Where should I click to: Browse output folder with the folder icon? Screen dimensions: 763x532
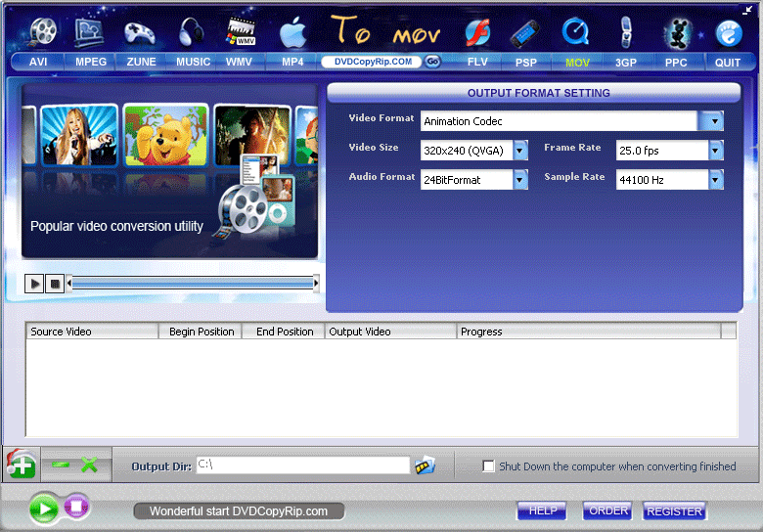pyautogui.click(x=425, y=465)
